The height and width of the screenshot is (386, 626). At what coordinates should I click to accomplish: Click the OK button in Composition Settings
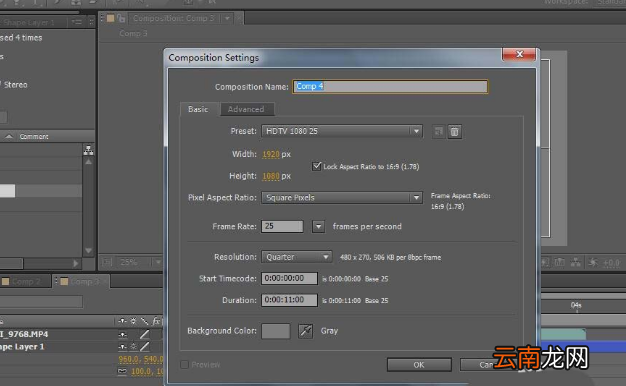[419, 364]
